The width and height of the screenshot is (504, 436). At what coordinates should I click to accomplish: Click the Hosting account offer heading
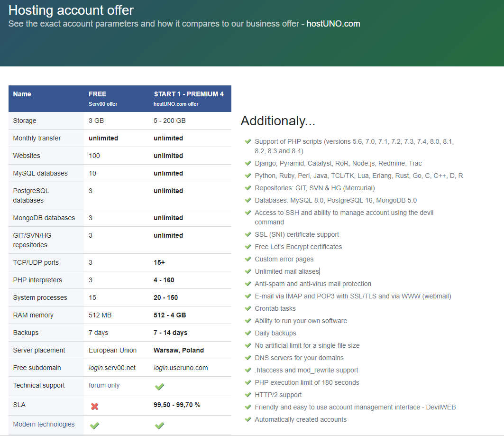(71, 10)
